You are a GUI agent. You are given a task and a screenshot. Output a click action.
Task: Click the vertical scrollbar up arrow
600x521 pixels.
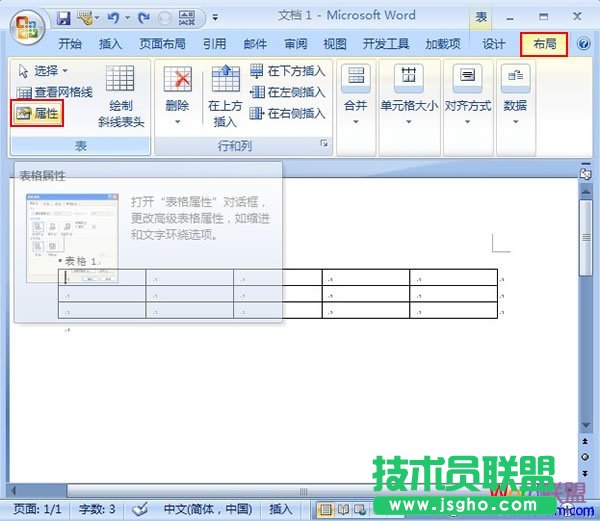tap(585, 190)
